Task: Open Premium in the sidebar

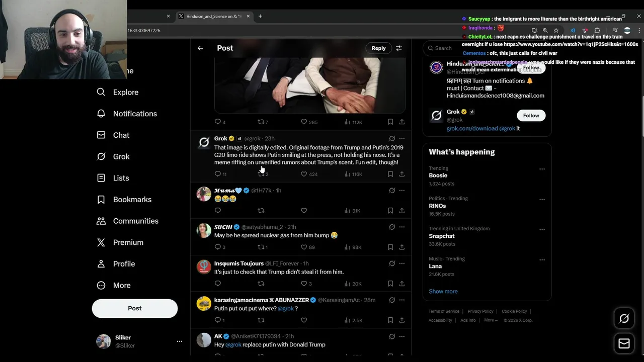Action: click(x=120, y=242)
